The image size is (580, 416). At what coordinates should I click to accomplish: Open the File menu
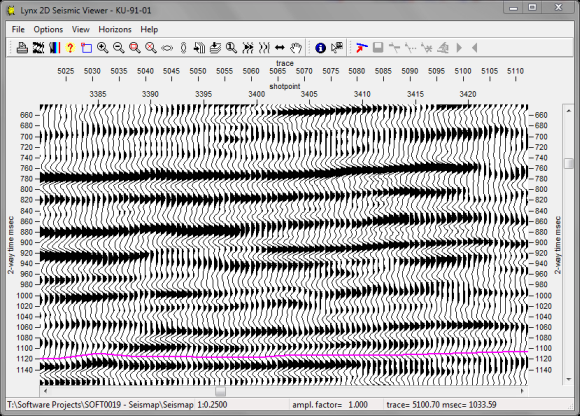tap(18, 29)
